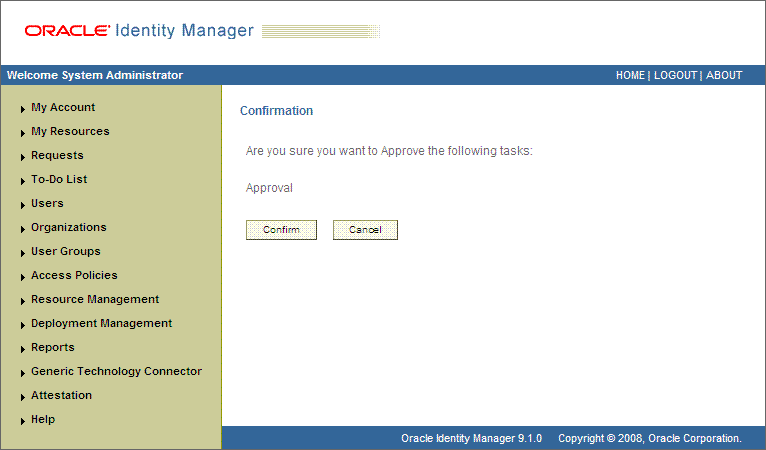Go to HOME link
766x450 pixels.
click(x=630, y=75)
